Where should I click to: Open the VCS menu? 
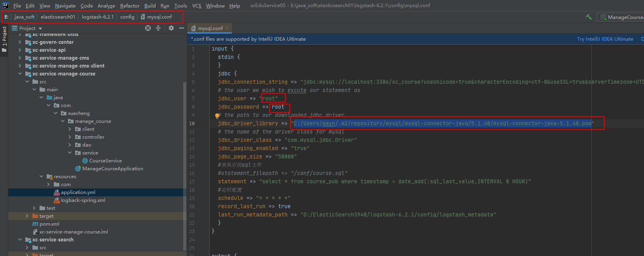(197, 6)
